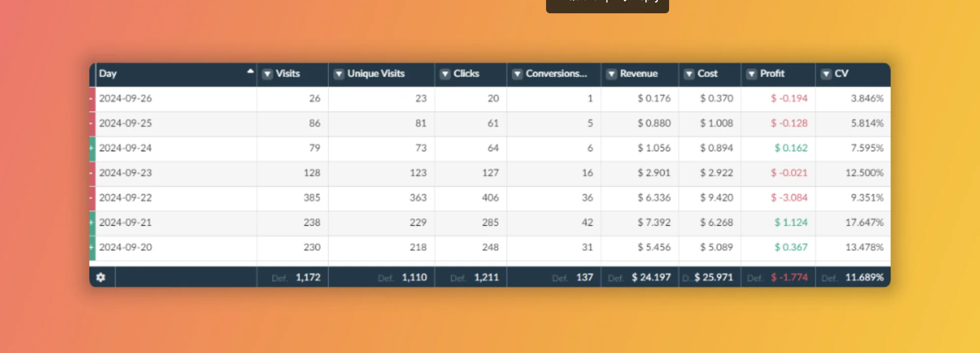Viewport: 980px width, 353px height.
Task: Click the Visits column filter icon
Action: [x=267, y=74]
